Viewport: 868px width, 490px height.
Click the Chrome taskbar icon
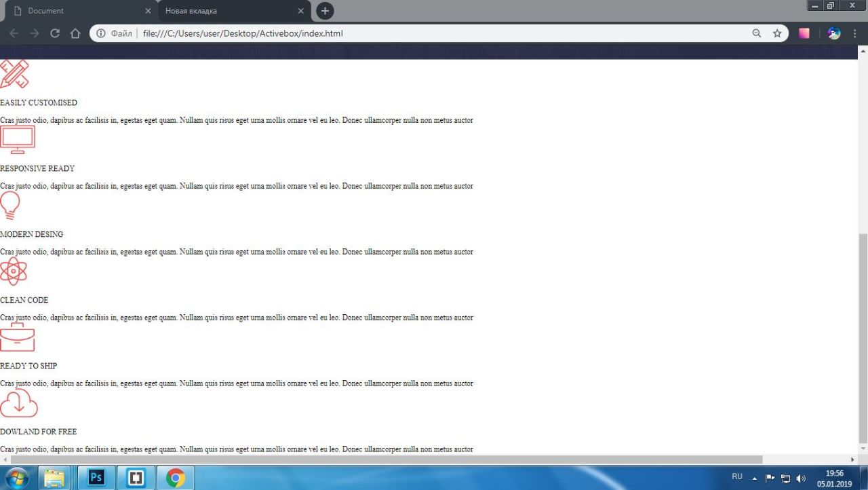176,478
